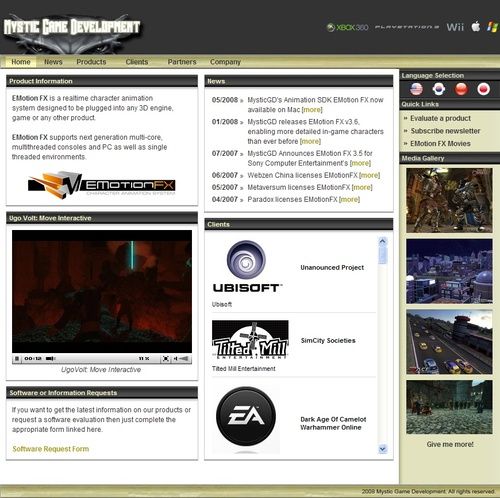Screen dimensions: 500x498
Task: Click the EMotion FX logo image
Action: coord(102,185)
